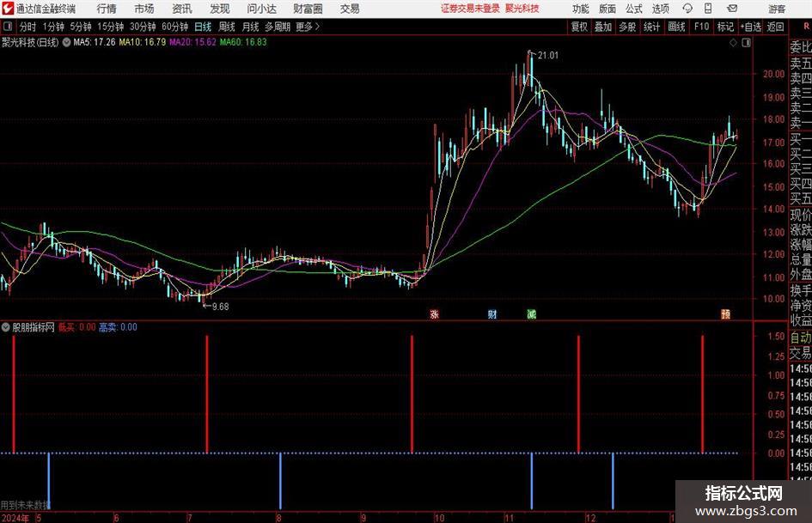Switch to 15分钟 period
The image size is (812, 523).
[111, 27]
